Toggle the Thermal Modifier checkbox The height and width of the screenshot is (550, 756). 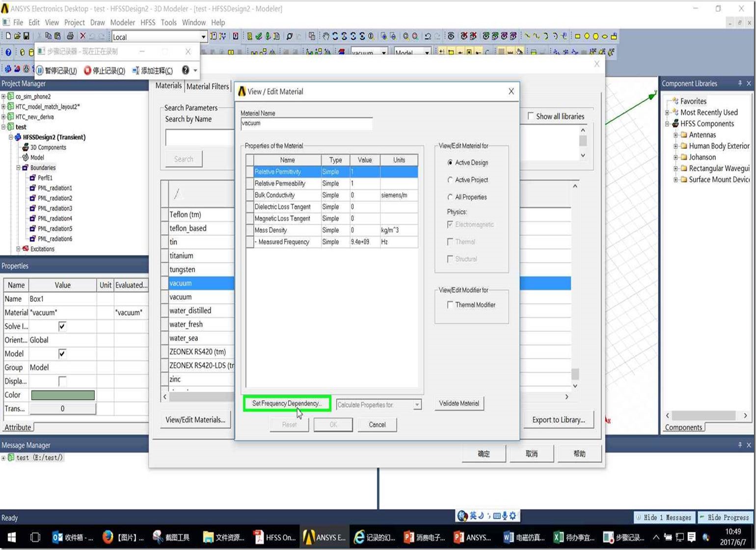pos(450,305)
